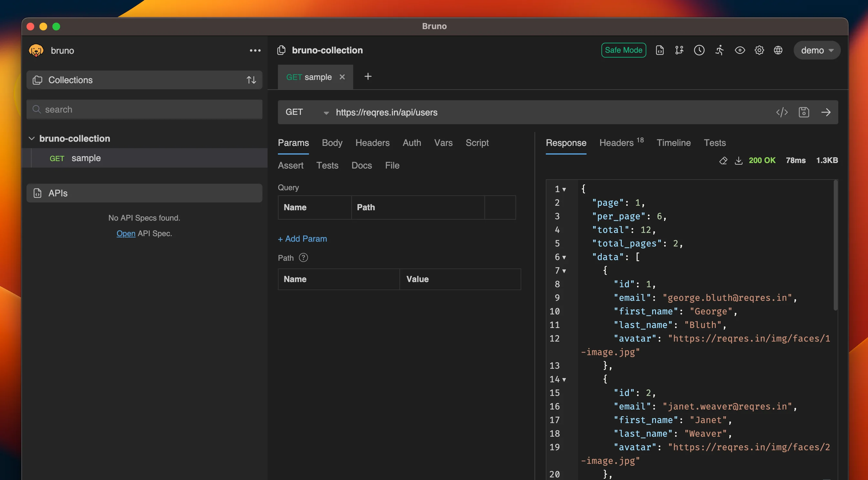Click the Collections stack icon in the sidebar
868x480 pixels.
37,80
